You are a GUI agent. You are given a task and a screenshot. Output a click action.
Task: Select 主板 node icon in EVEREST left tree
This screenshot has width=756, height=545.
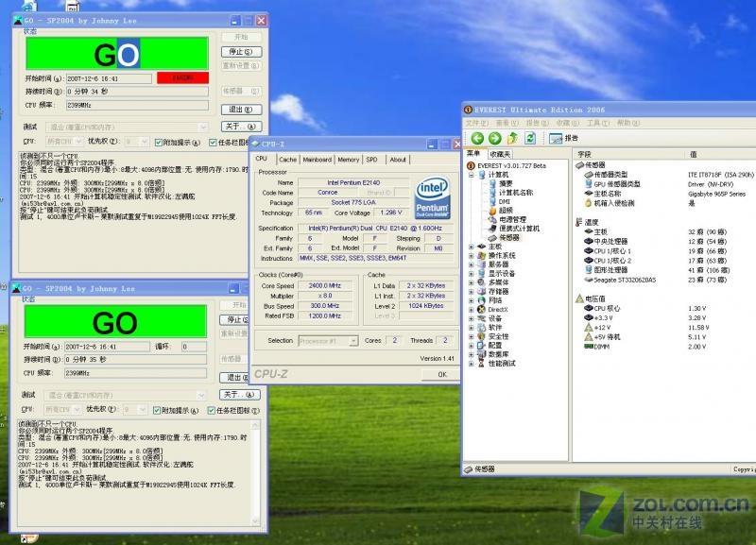[482, 247]
